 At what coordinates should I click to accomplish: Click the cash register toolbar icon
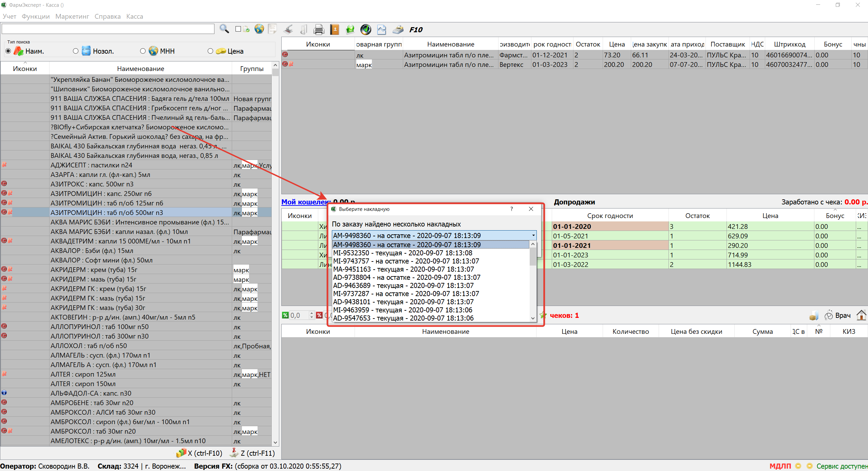tap(398, 30)
